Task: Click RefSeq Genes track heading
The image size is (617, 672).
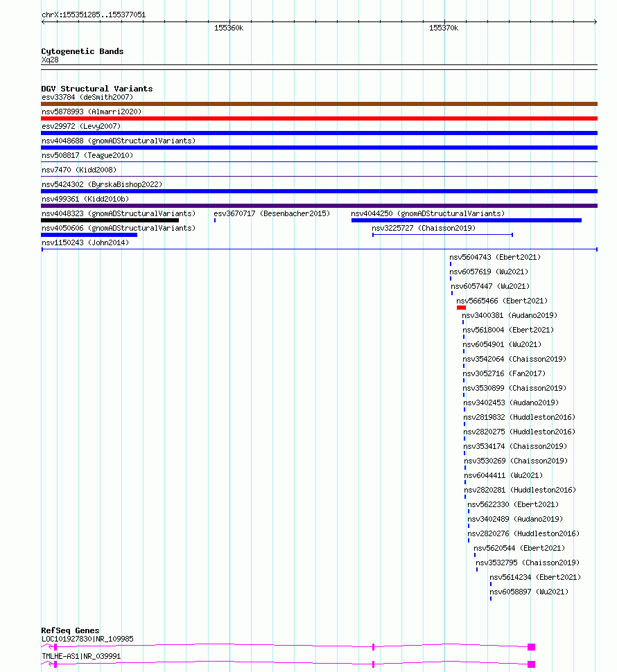Action: coord(70,631)
